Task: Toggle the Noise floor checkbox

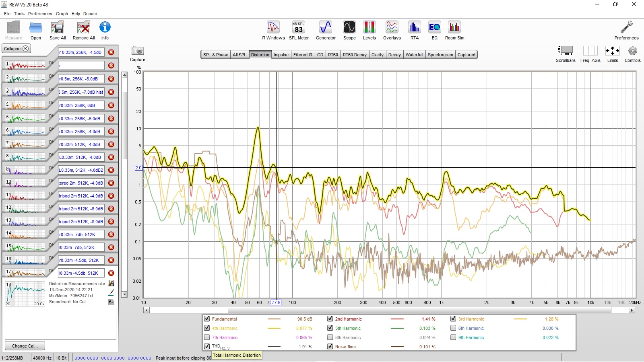Action: pos(330,346)
